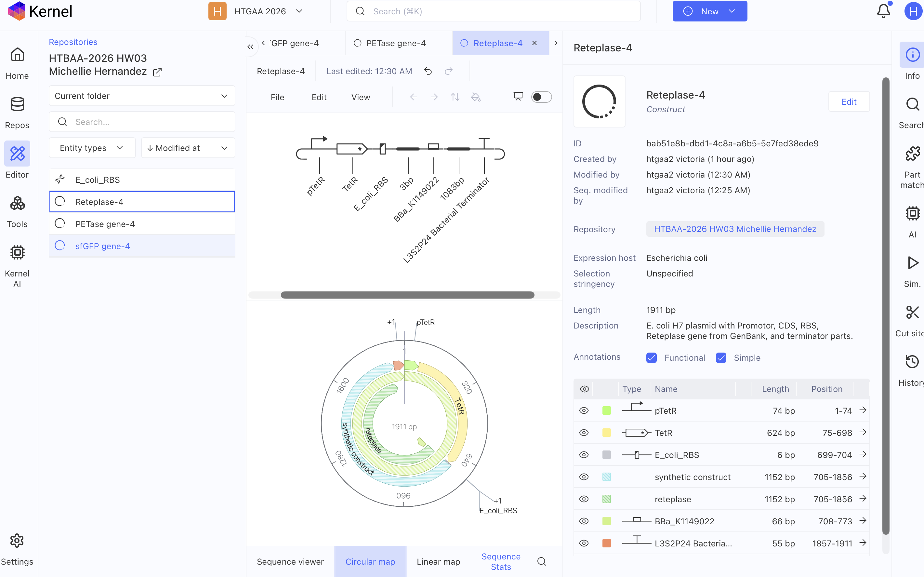Image resolution: width=924 pixels, height=577 pixels.
Task: Open the HTBAA-2026 HW03 repository link
Action: pos(735,229)
